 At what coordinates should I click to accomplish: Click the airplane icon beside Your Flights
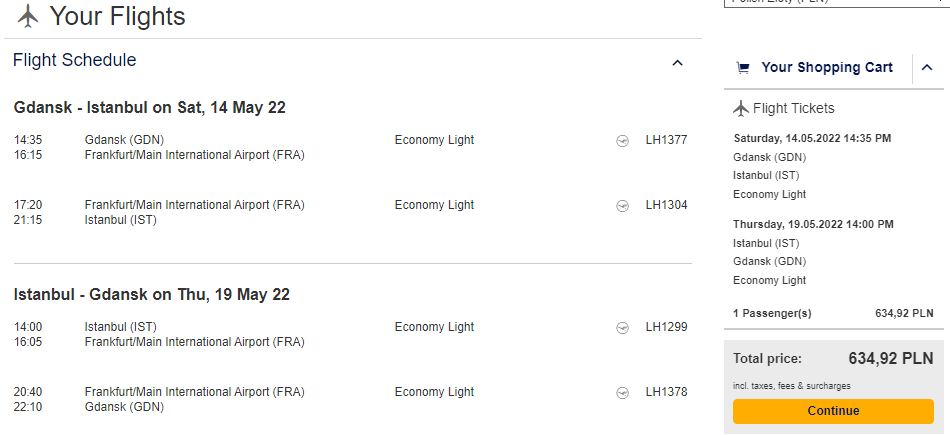click(x=28, y=16)
